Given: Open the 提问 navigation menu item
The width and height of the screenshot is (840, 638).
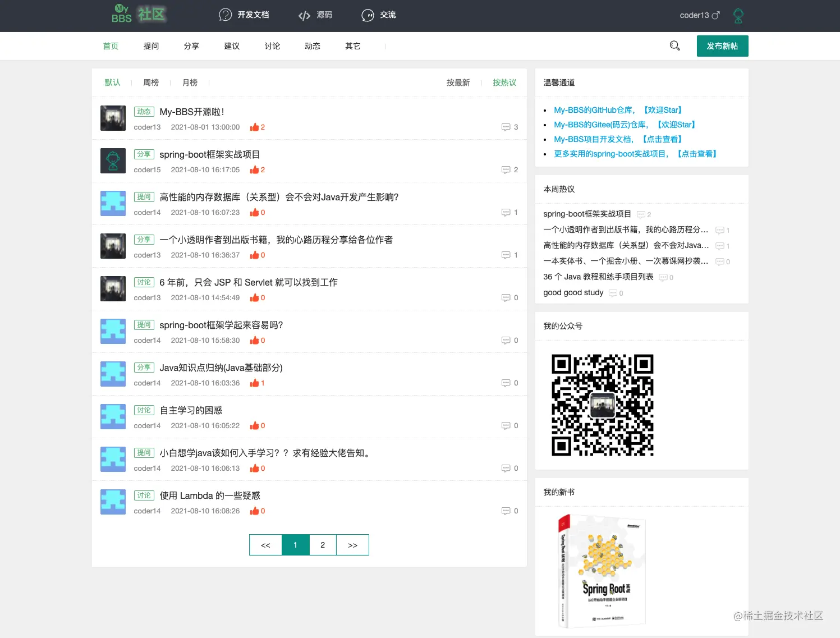Looking at the screenshot, I should 151,46.
